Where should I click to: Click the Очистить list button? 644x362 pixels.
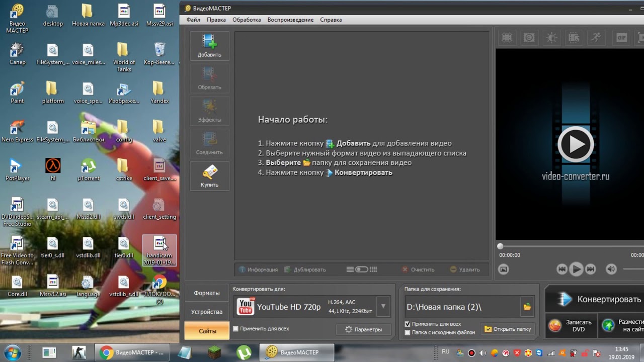(x=418, y=269)
